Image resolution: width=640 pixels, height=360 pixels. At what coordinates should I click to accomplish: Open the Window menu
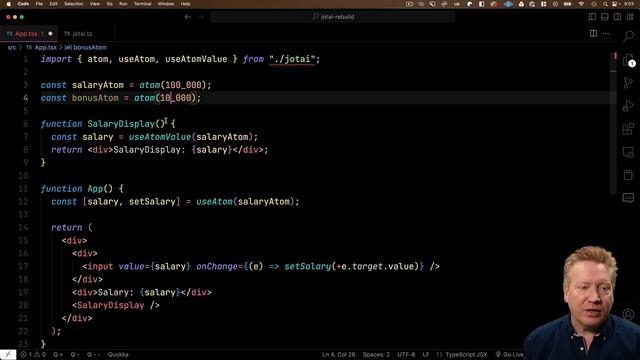(166, 4)
